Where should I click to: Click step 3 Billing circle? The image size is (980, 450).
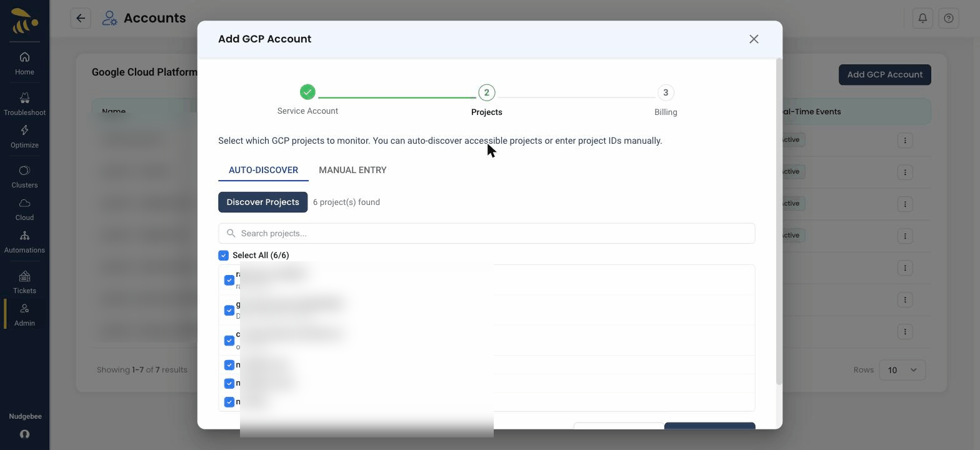(x=666, y=92)
